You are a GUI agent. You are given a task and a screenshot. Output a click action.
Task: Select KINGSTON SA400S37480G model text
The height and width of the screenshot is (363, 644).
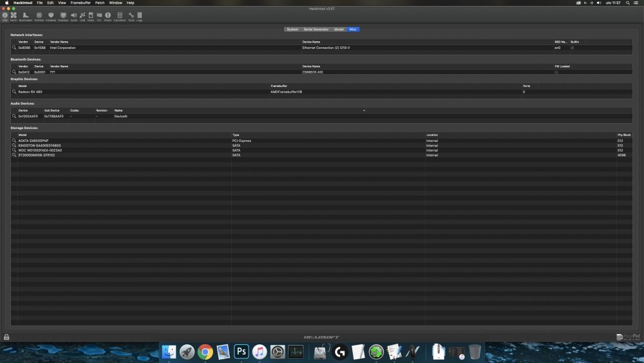tap(39, 146)
